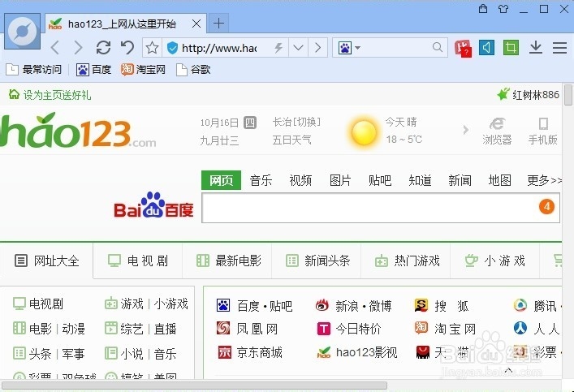Reload the page with refresh icon
The width and height of the screenshot is (574, 392).
point(103,48)
